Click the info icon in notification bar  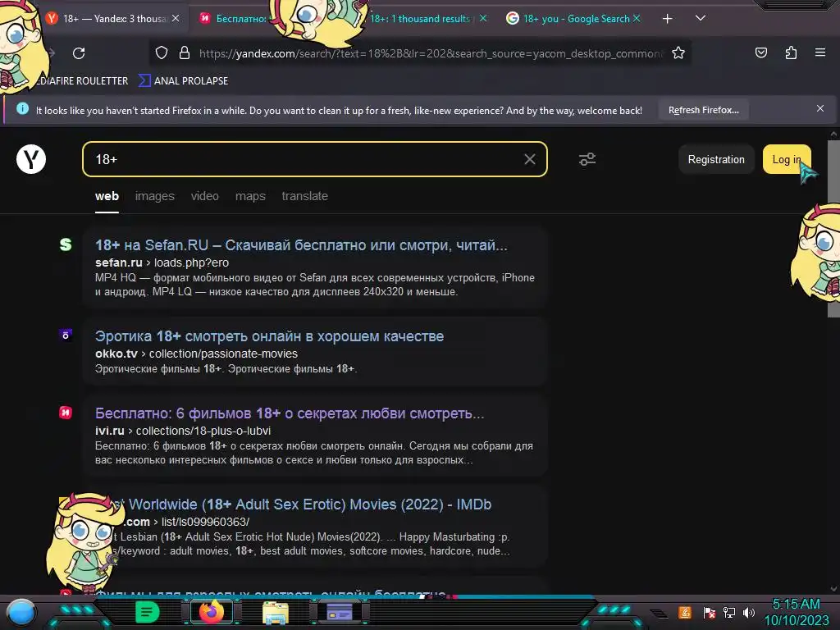click(22, 109)
